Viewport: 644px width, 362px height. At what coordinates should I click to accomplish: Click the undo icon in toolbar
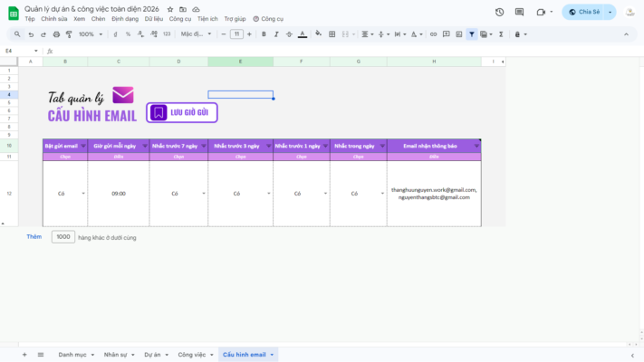(31, 34)
